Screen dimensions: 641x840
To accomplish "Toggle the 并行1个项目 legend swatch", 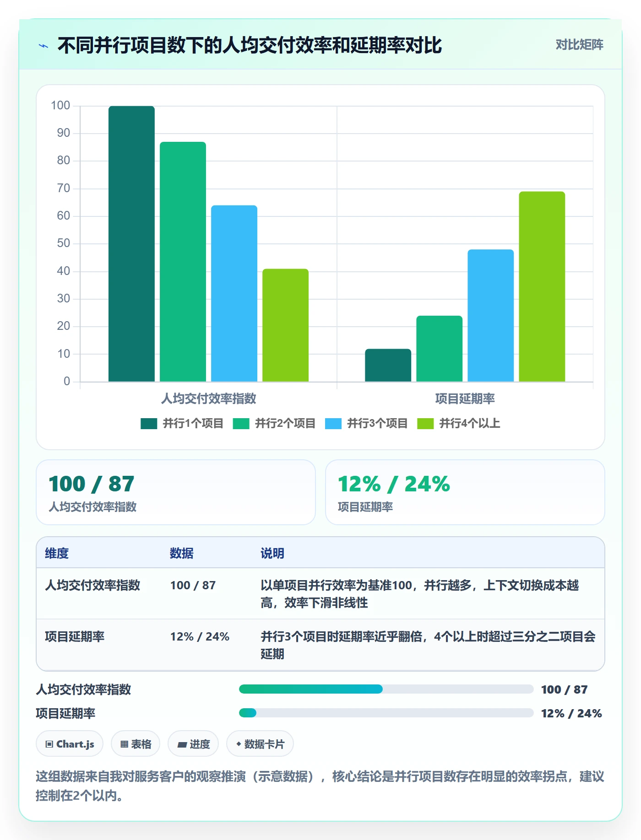I will pyautogui.click(x=149, y=424).
